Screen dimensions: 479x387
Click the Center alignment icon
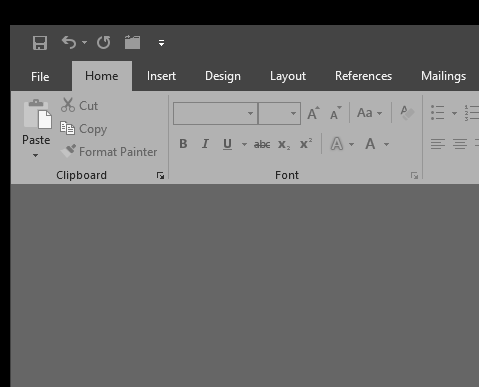pos(460,144)
